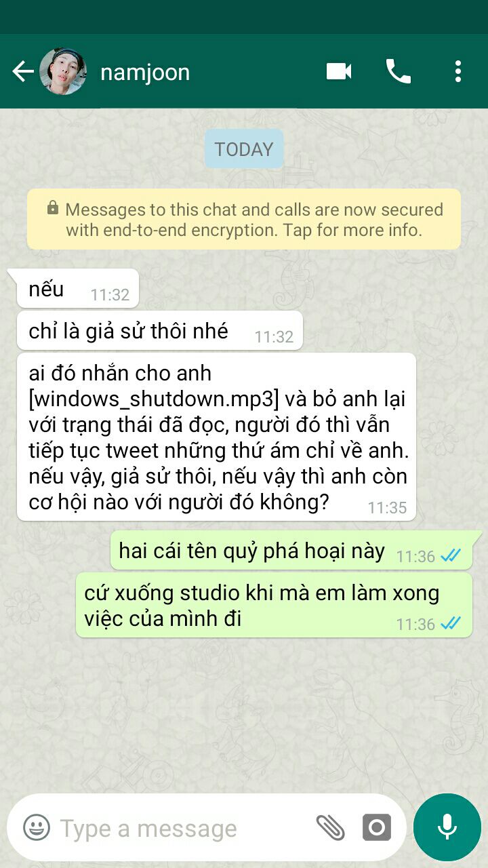Tap the end-to-end encryption info notice
Screen dimensions: 488x868
[x=244, y=219]
